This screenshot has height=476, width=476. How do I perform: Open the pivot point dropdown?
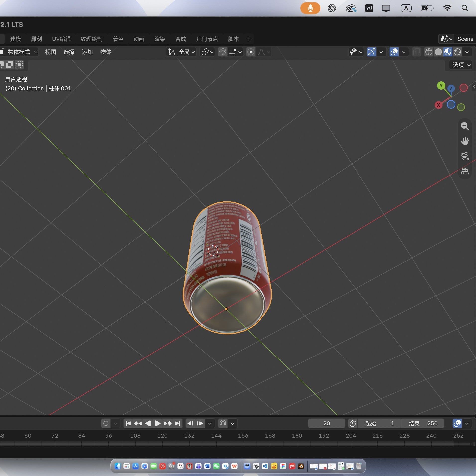point(207,52)
